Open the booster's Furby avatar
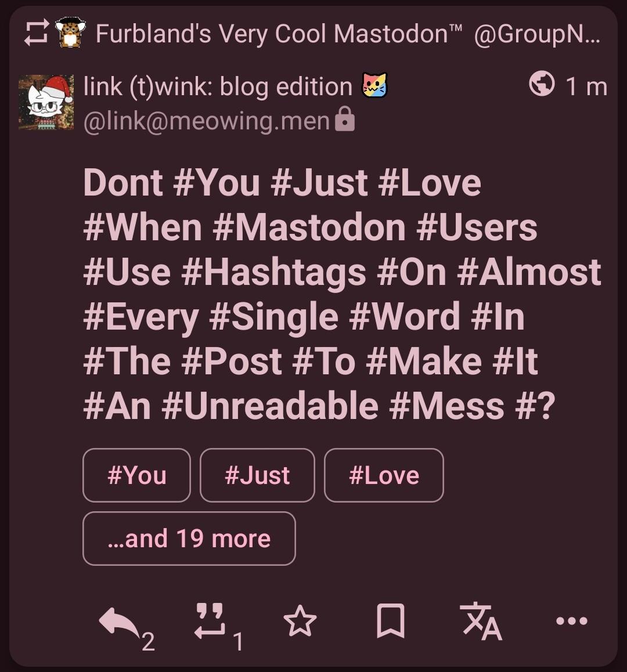 (x=70, y=32)
